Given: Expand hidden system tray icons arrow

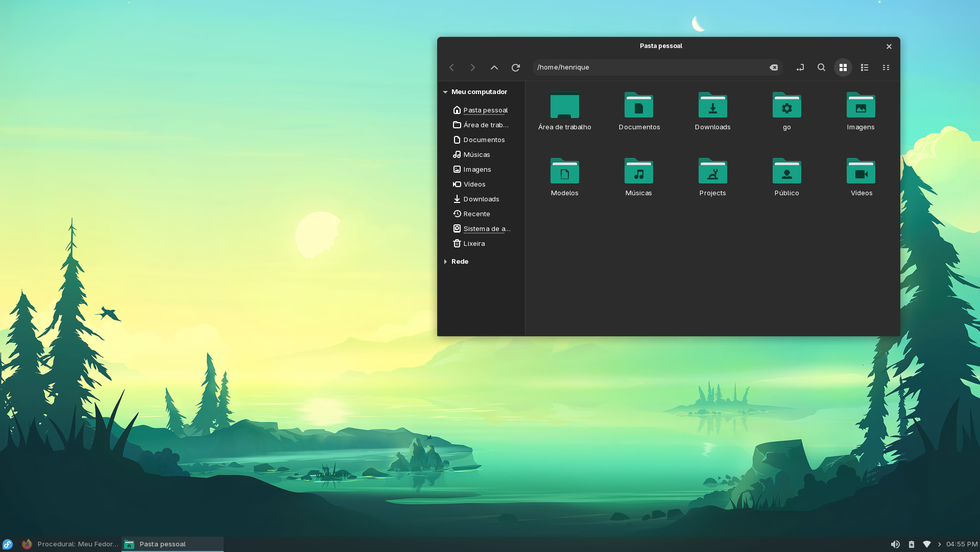Looking at the screenshot, I should coord(940,544).
